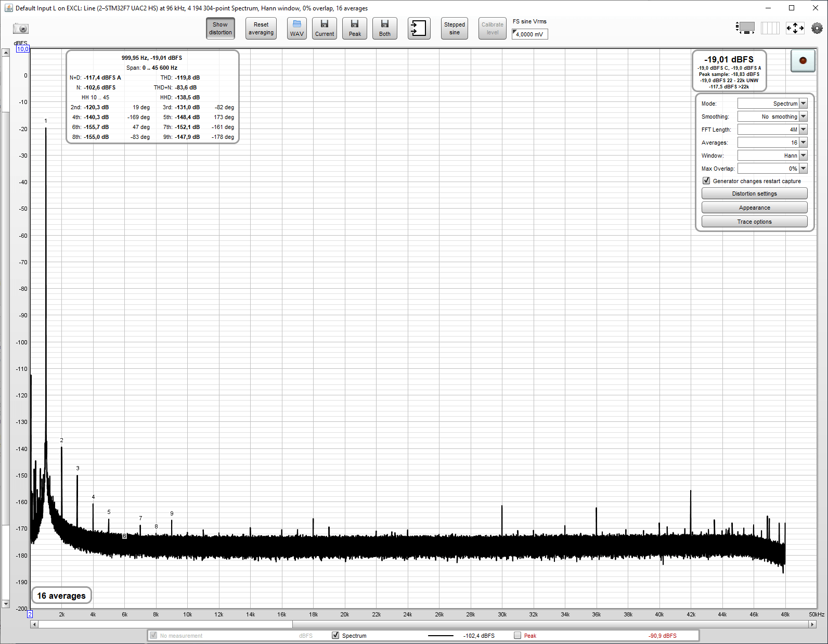Image resolution: width=828 pixels, height=644 pixels.
Task: Click the import arrow icon button
Action: pyautogui.click(x=419, y=28)
